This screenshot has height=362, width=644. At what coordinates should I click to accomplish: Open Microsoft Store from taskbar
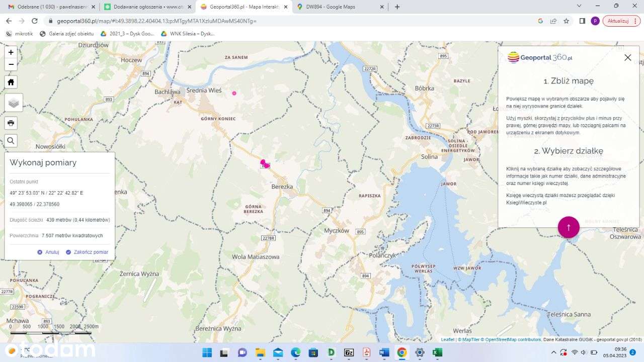(x=313, y=352)
